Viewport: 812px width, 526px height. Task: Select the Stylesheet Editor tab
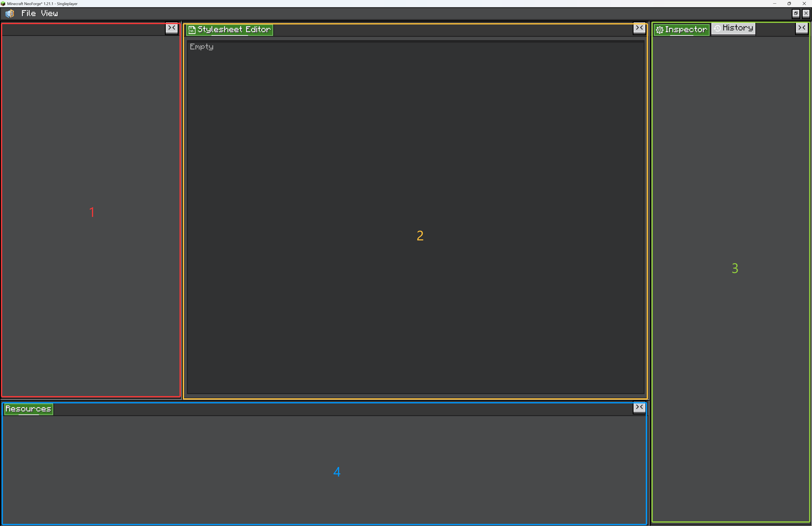(230, 30)
